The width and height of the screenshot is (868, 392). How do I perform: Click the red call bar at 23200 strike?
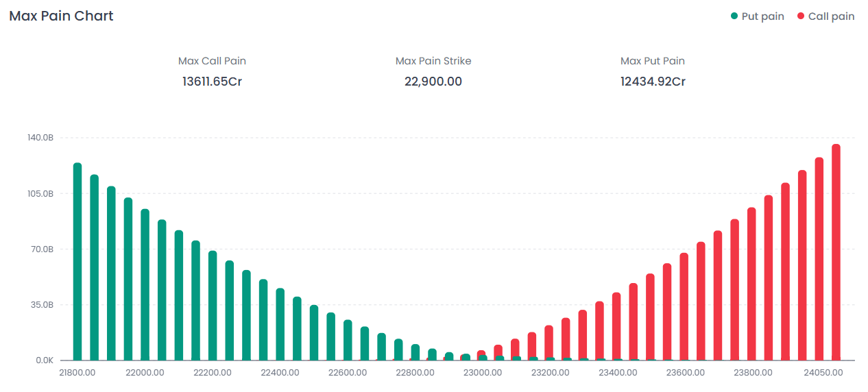(x=548, y=343)
